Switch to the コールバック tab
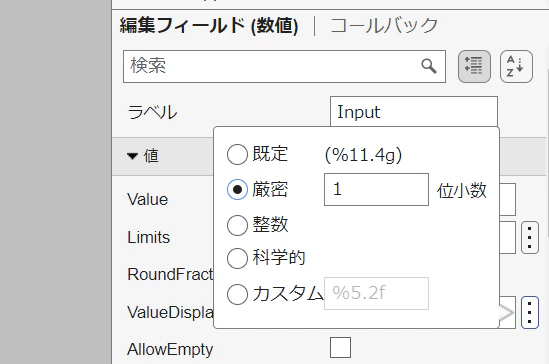This screenshot has height=364, width=549. point(384,26)
